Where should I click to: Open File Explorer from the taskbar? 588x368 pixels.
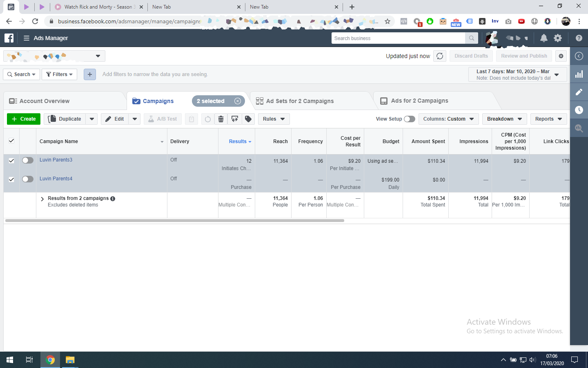[70, 360]
